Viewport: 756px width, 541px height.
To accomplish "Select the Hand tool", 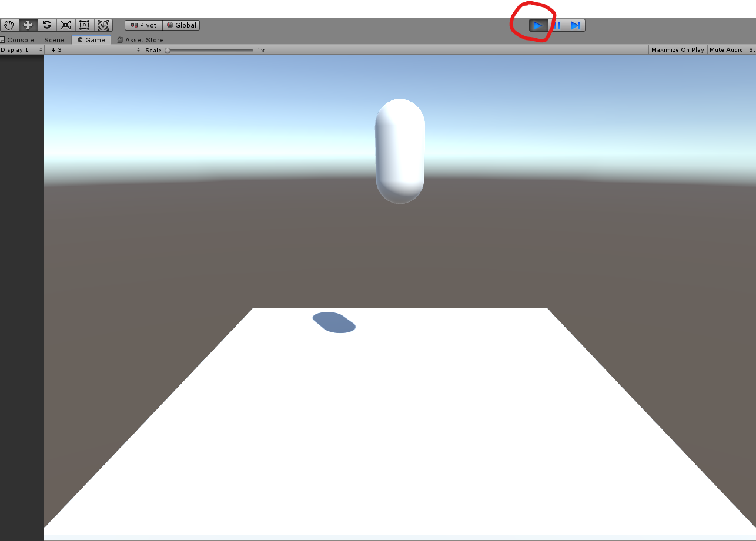I will 9,25.
